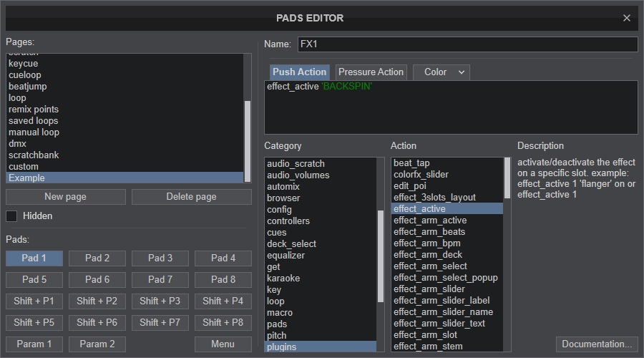Choose the Shift + P5 pad
This screenshot has width=644, height=358.
pyautogui.click(x=34, y=323)
